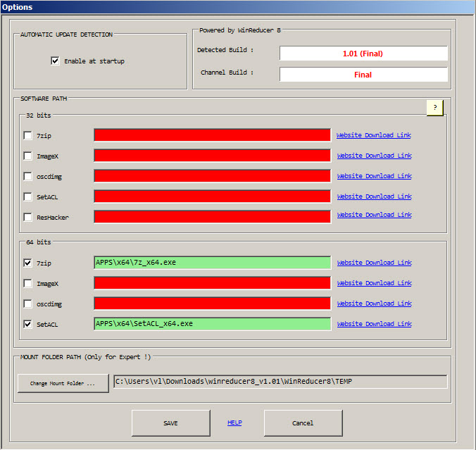Image resolution: width=476 pixels, height=450 pixels.
Task: Open the HELP link
Action: (x=234, y=423)
